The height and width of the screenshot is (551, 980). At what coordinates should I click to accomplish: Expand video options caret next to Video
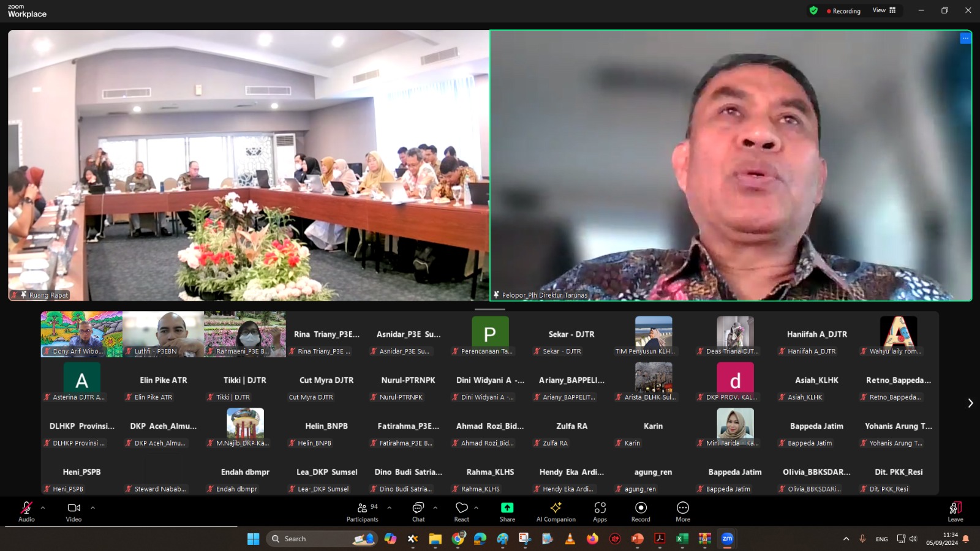92,508
